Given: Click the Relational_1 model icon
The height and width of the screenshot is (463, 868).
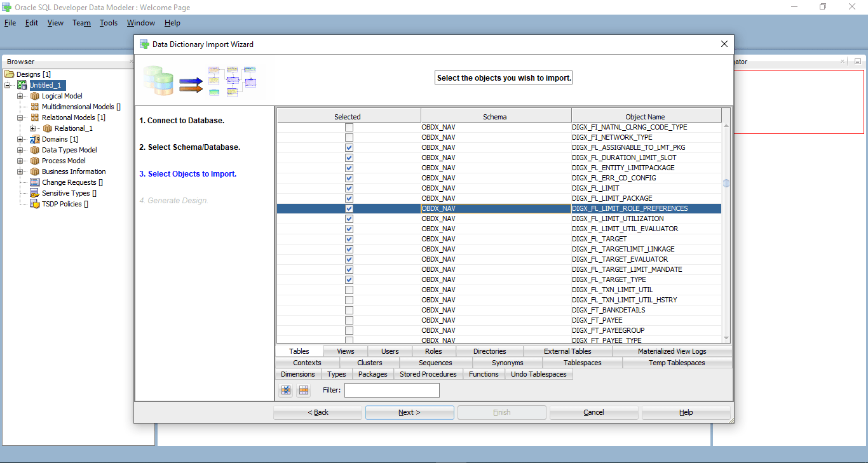Looking at the screenshot, I should tap(48, 128).
